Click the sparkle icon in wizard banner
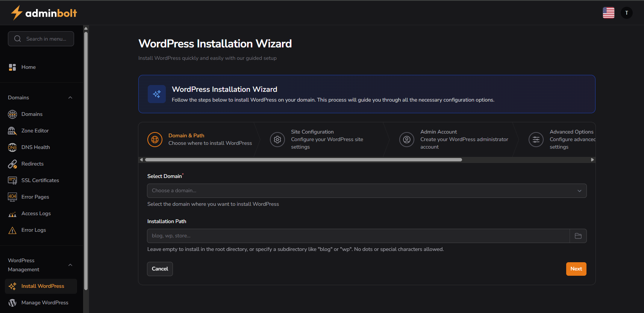Screen dimensions: 644x313 [157, 94]
